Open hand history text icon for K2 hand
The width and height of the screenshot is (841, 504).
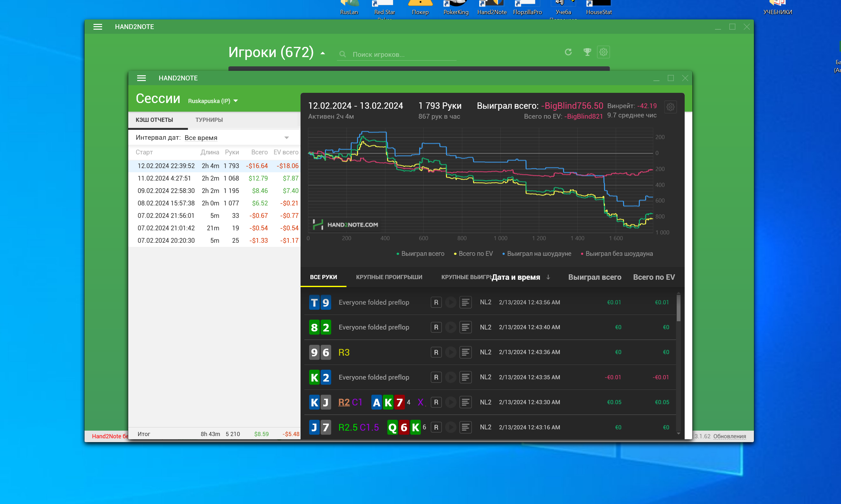click(465, 377)
